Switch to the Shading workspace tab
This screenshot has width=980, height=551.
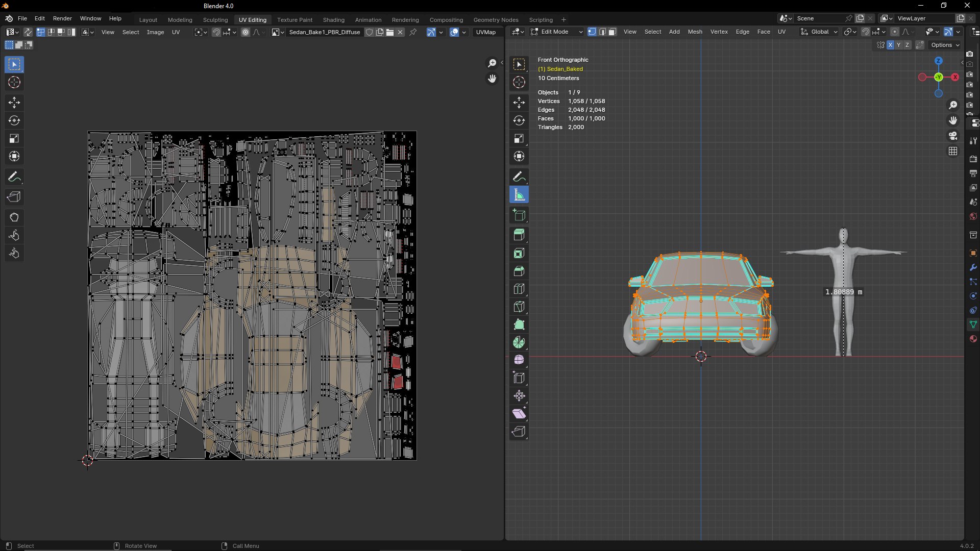point(333,20)
